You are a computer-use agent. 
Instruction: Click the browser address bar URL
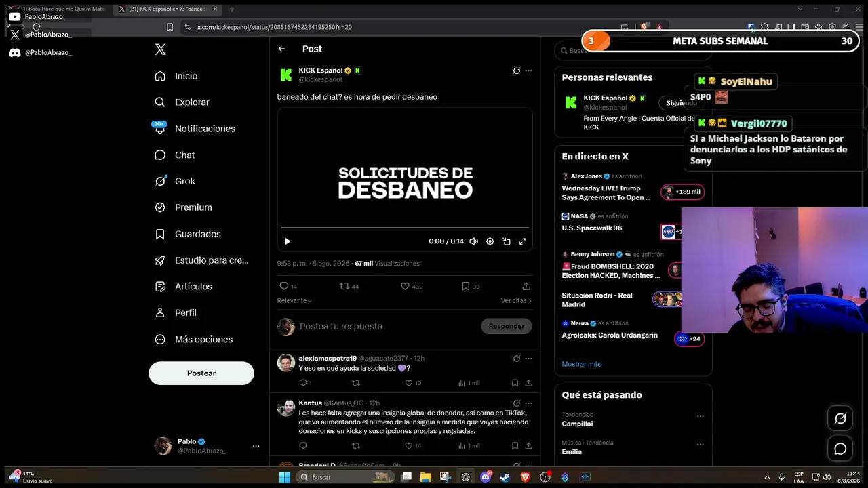coord(274,27)
